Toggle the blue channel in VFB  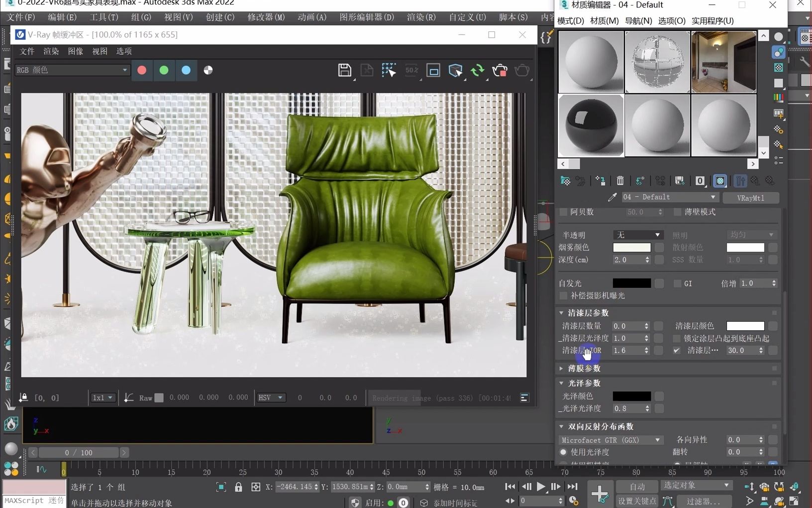coord(186,70)
